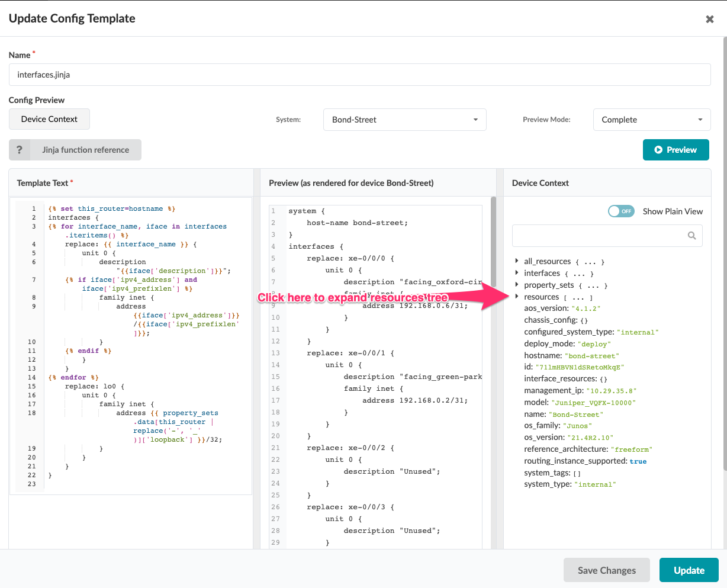This screenshot has height=588, width=727.
Task: Expand the interfaces tree node
Action: (x=517, y=273)
